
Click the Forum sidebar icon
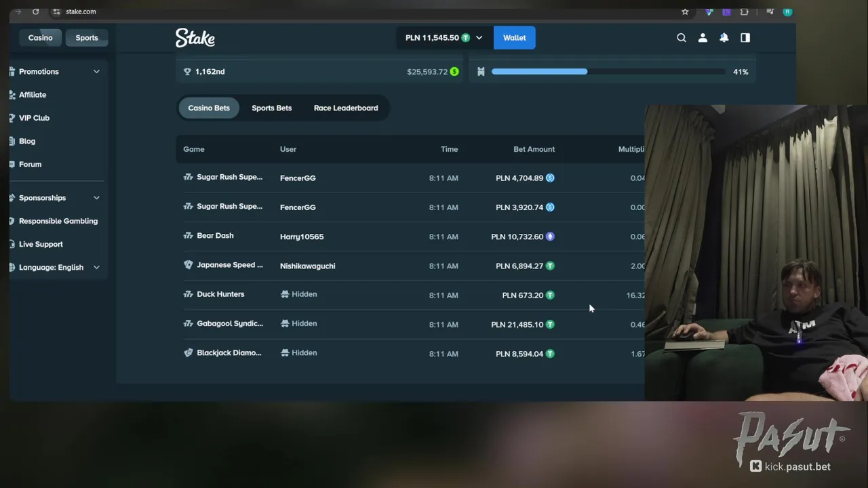click(x=12, y=164)
